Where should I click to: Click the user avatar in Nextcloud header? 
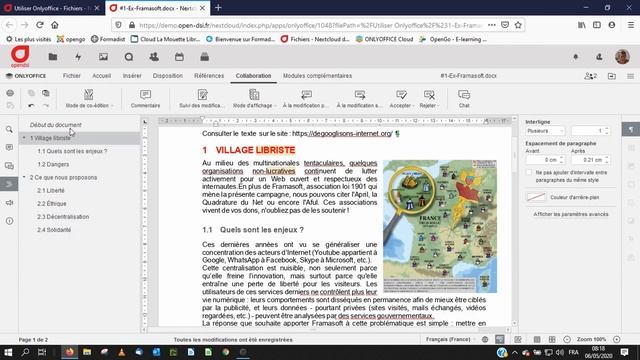(622, 57)
